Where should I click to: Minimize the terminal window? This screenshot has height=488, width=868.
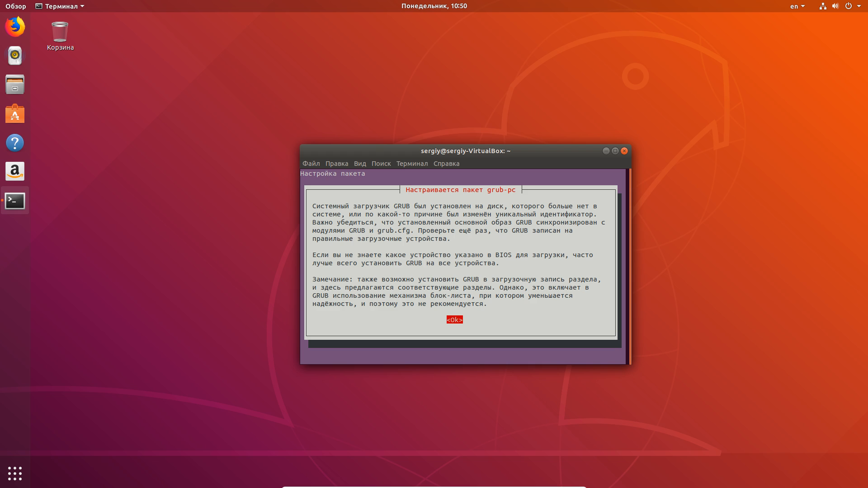point(606,151)
